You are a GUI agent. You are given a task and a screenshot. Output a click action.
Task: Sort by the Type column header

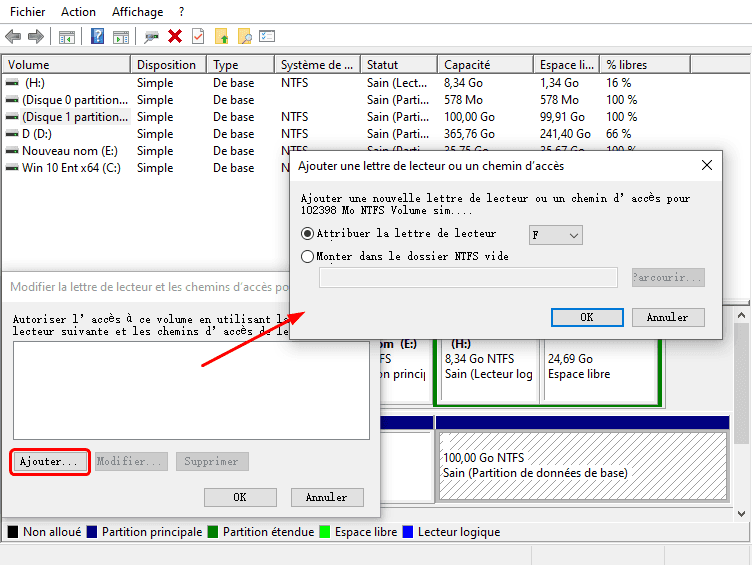click(x=241, y=65)
